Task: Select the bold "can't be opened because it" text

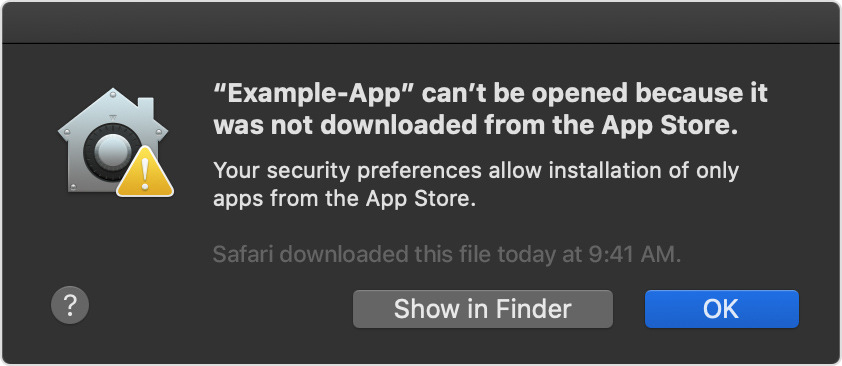Action: pyautogui.click(x=594, y=94)
